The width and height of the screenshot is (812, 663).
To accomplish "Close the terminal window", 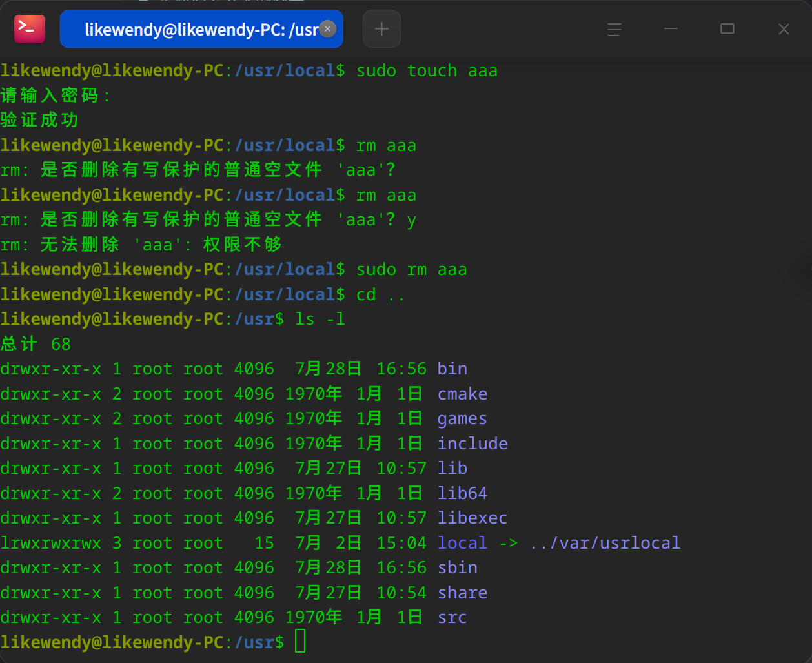I will [784, 29].
